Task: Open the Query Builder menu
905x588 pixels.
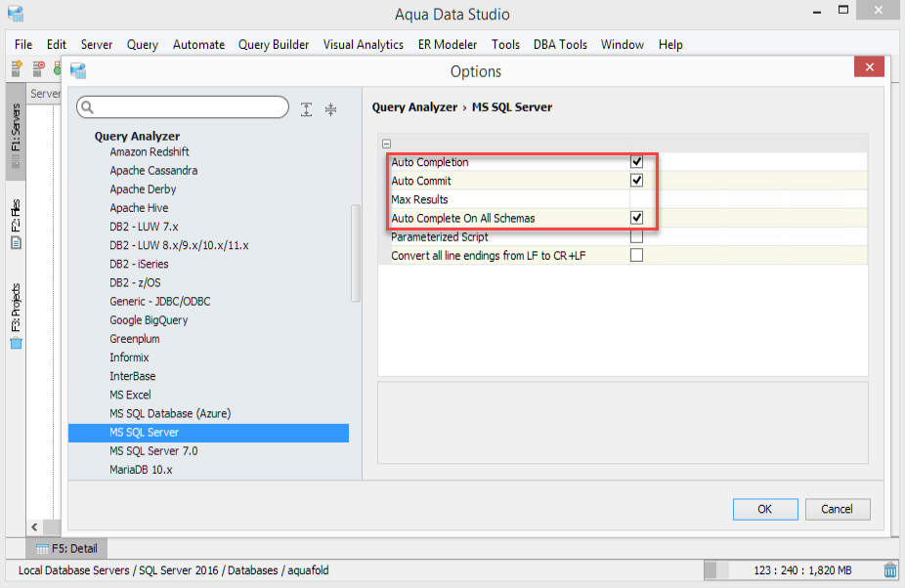Action: (274, 45)
